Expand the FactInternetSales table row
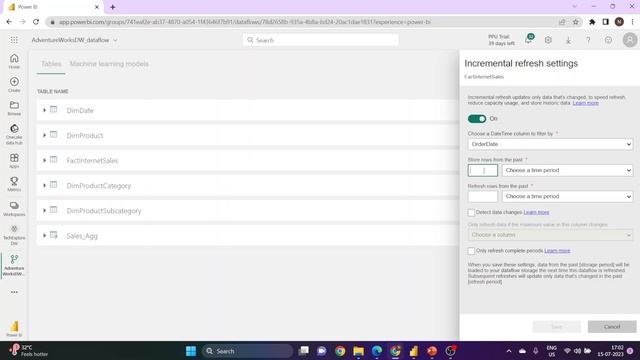 pyautogui.click(x=44, y=160)
